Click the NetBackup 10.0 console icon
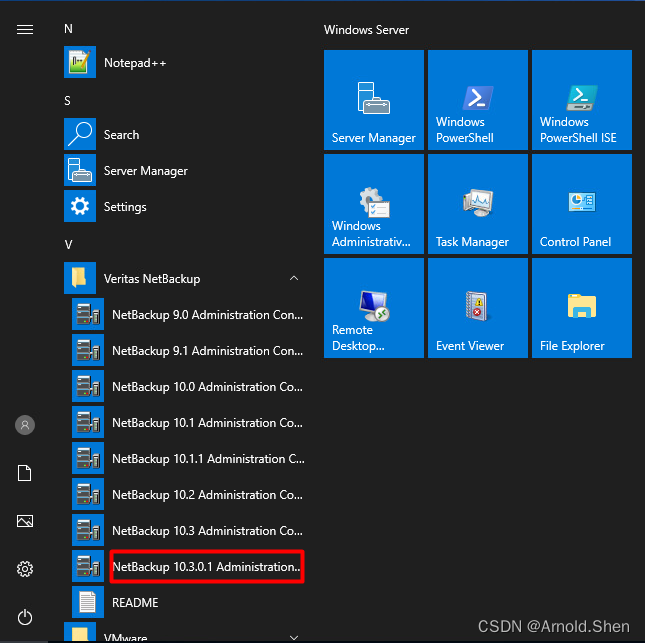The height and width of the screenshot is (643, 645). click(88, 386)
